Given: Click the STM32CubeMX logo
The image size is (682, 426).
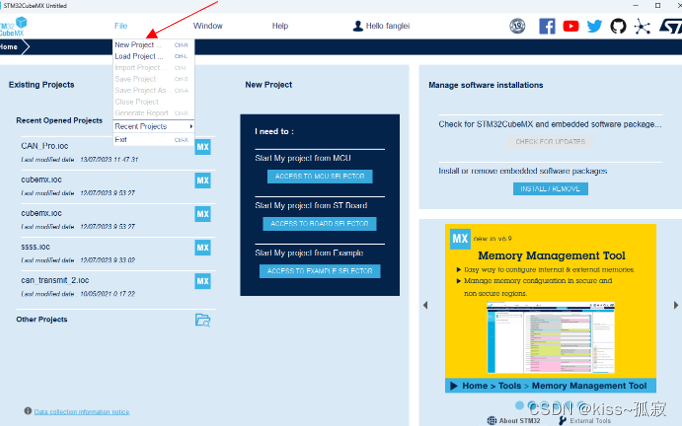Looking at the screenshot, I should click(13, 27).
